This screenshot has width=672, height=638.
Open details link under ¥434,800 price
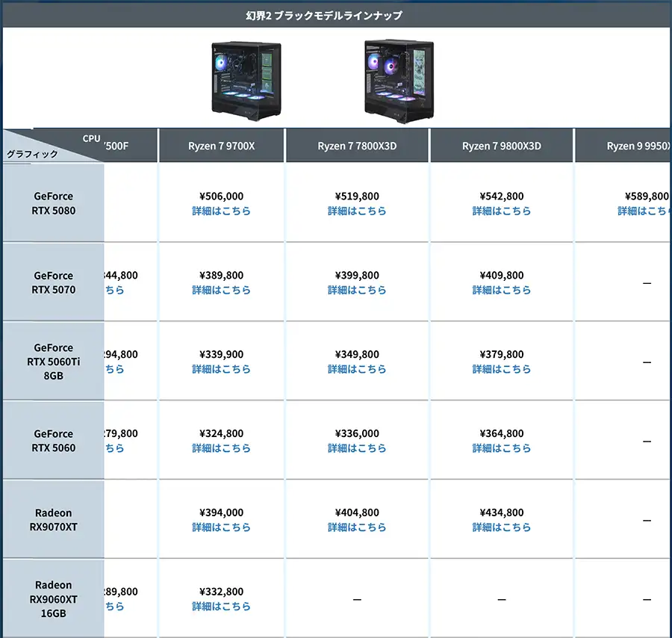(502, 527)
